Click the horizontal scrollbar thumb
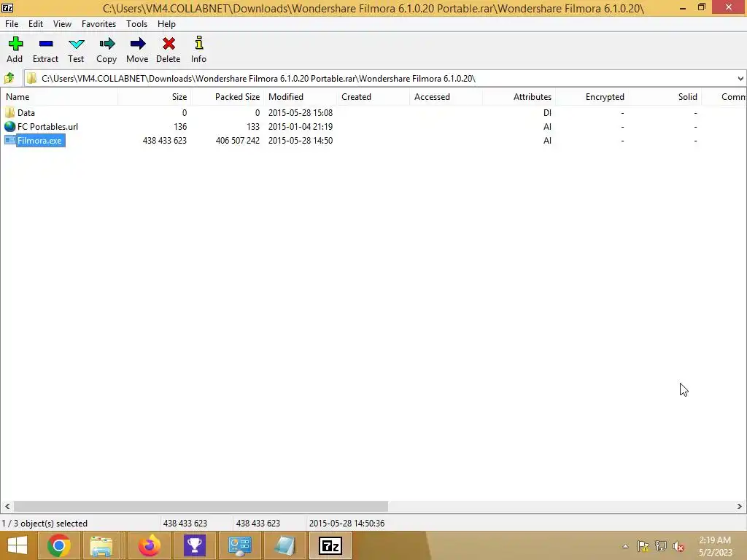The image size is (747, 560). (x=201, y=506)
